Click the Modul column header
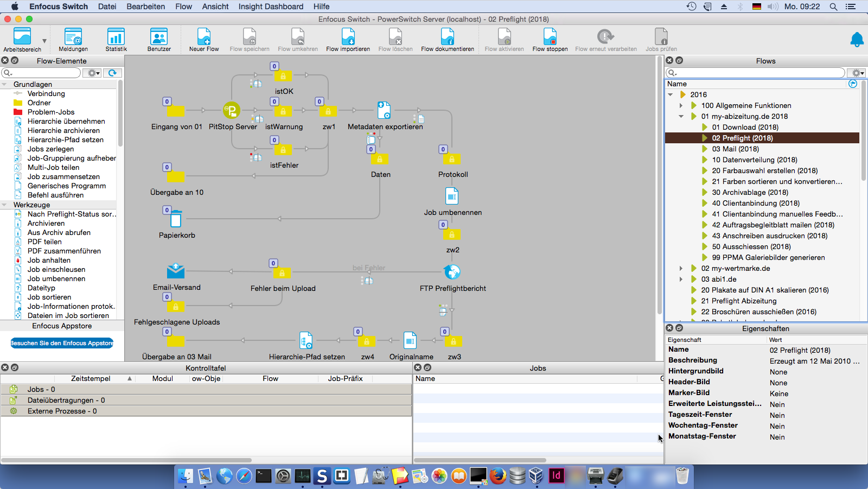The image size is (868, 489). point(163,378)
